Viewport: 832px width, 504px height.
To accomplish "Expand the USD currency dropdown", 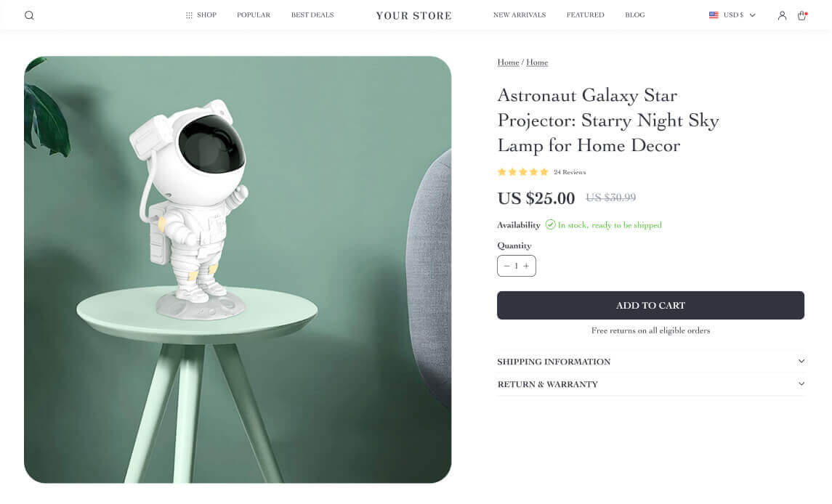I will coord(752,15).
